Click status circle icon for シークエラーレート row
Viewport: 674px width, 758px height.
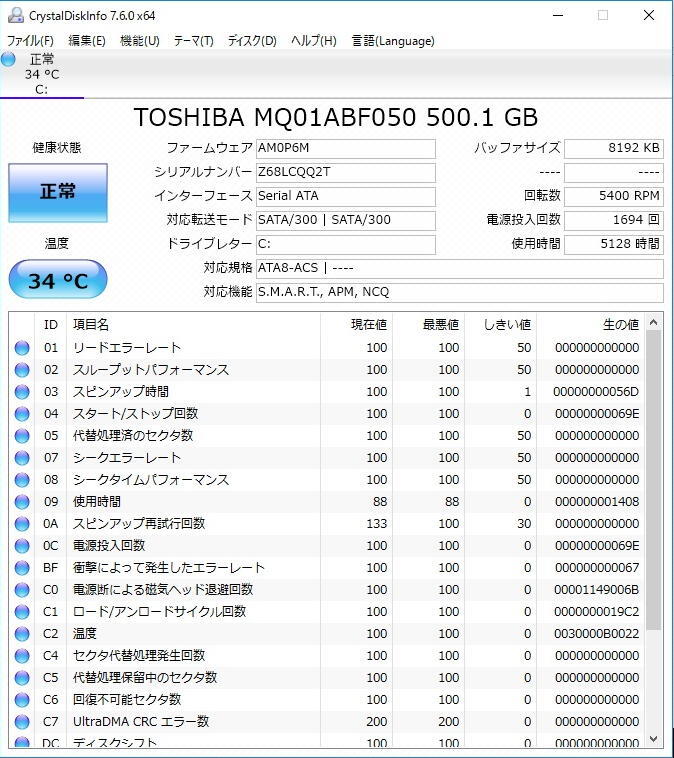(22, 458)
